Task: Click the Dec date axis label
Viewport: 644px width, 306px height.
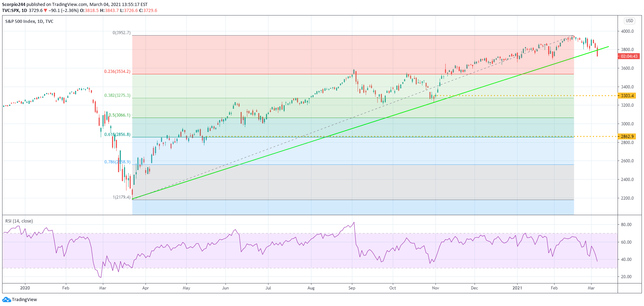Action: 475,288
